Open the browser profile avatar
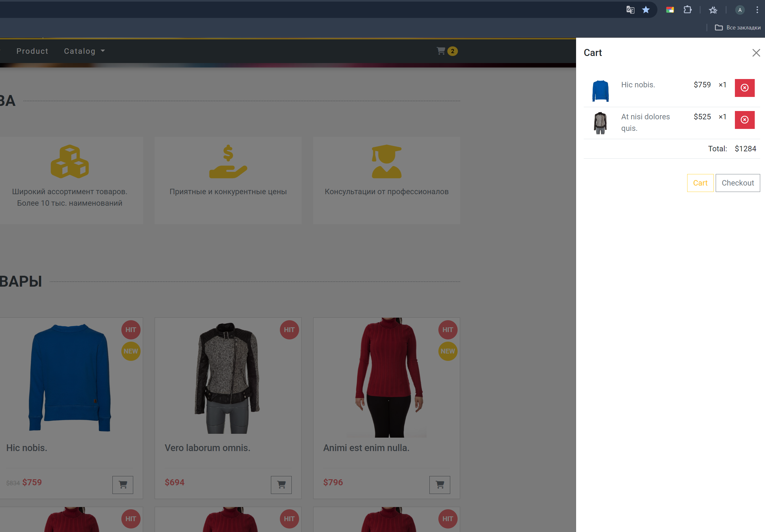This screenshot has height=532, width=765. [x=740, y=10]
